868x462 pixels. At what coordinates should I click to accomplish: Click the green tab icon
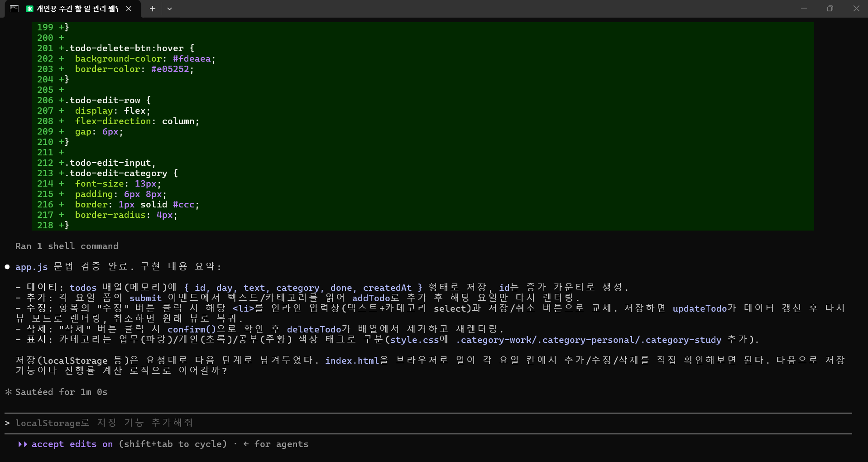(x=29, y=9)
